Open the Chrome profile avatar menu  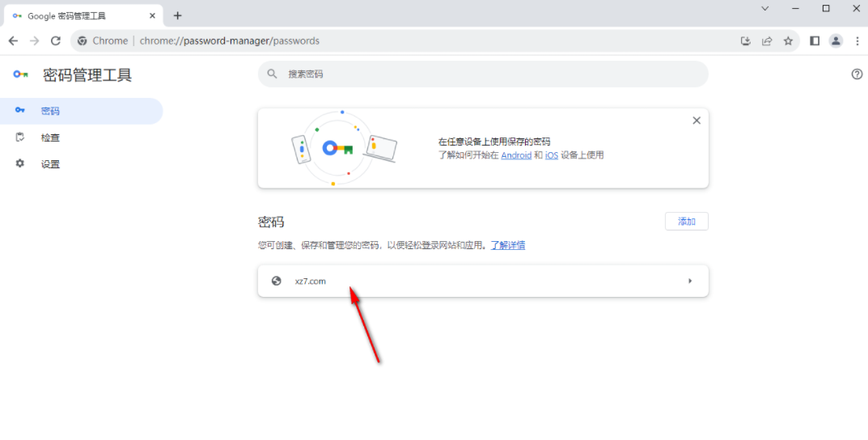pos(836,41)
